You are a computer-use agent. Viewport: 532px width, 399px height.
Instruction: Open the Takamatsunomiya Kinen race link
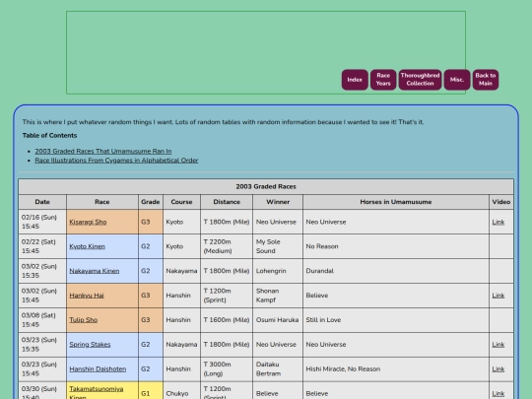(97, 393)
